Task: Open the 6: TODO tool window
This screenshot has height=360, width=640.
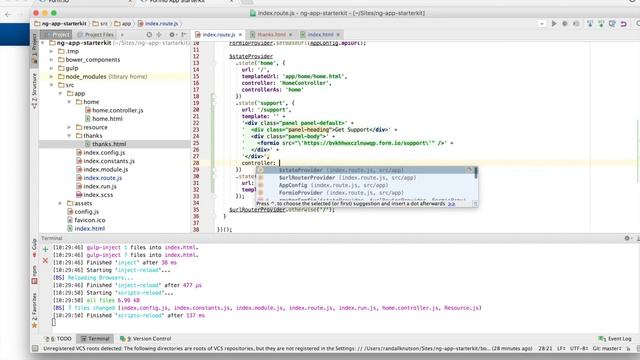Action: (x=58, y=338)
